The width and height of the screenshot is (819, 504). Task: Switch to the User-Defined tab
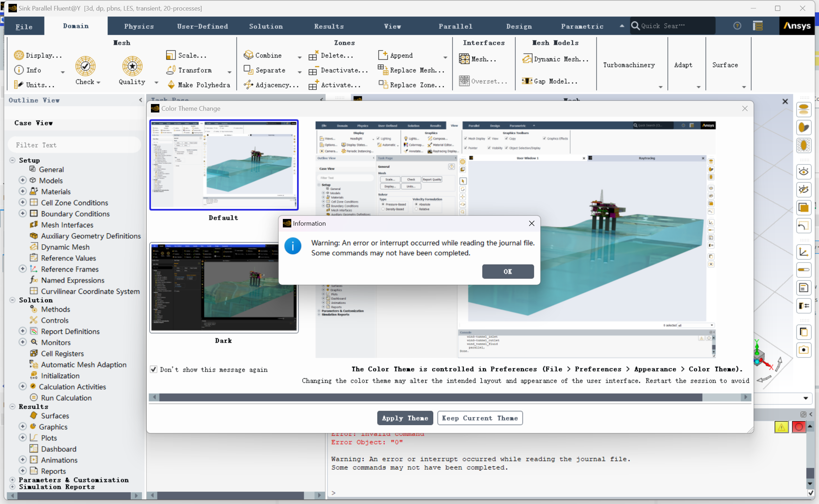click(203, 26)
